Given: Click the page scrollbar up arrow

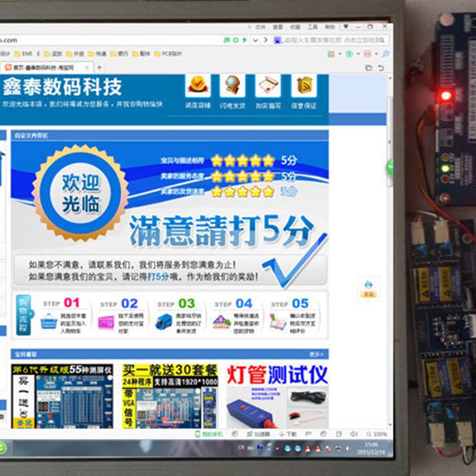Looking at the screenshot, I should (390, 79).
